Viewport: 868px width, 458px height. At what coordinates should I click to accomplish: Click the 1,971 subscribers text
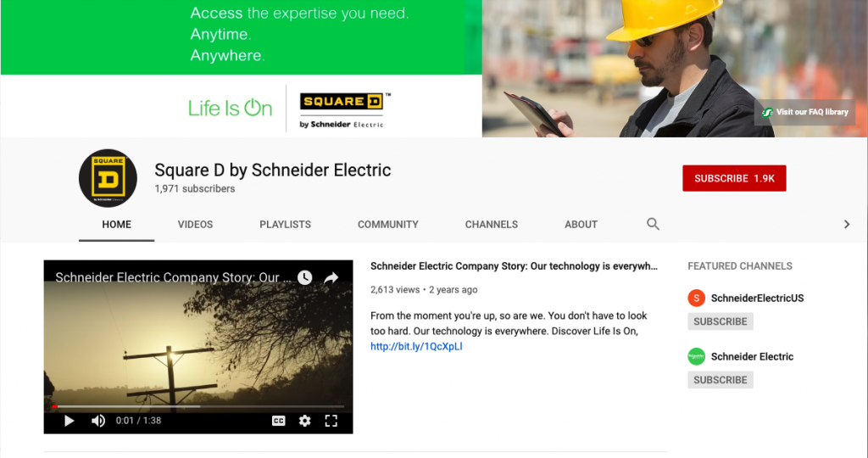(195, 189)
